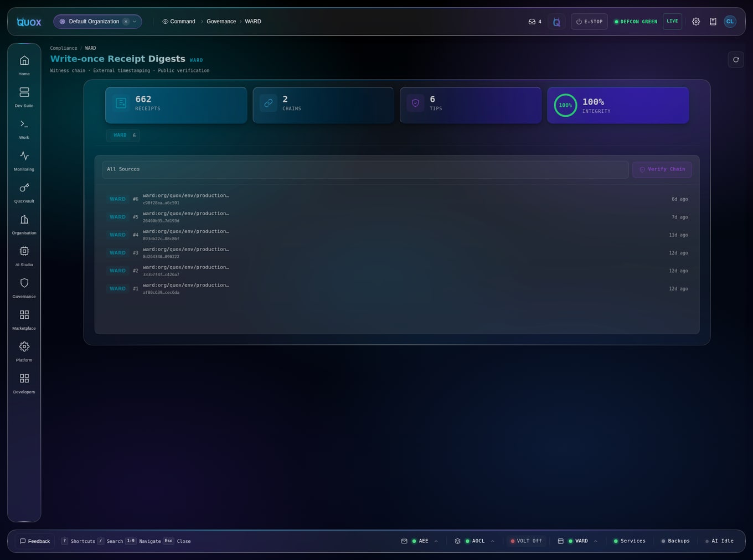The image size is (753, 560).
Task: Click the Quox assistant icon in header
Action: click(x=556, y=22)
